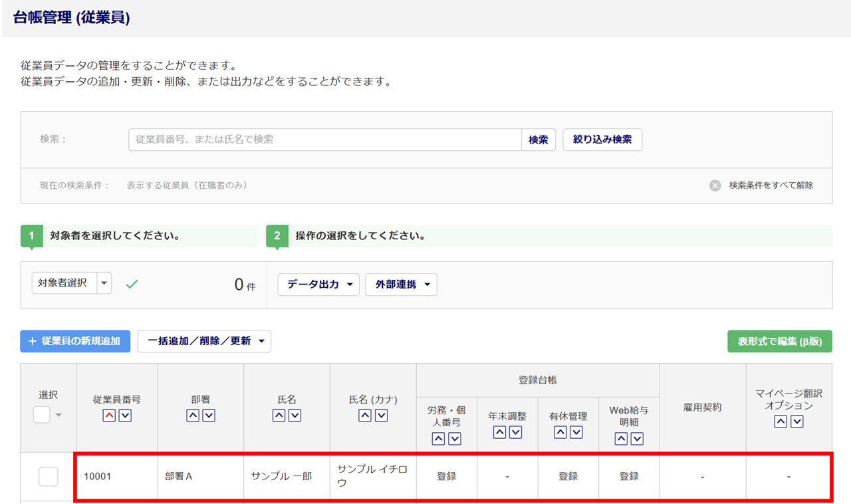Sort 従業員番号 column descending
Screen dimensions: 851x504
[x=125, y=416]
